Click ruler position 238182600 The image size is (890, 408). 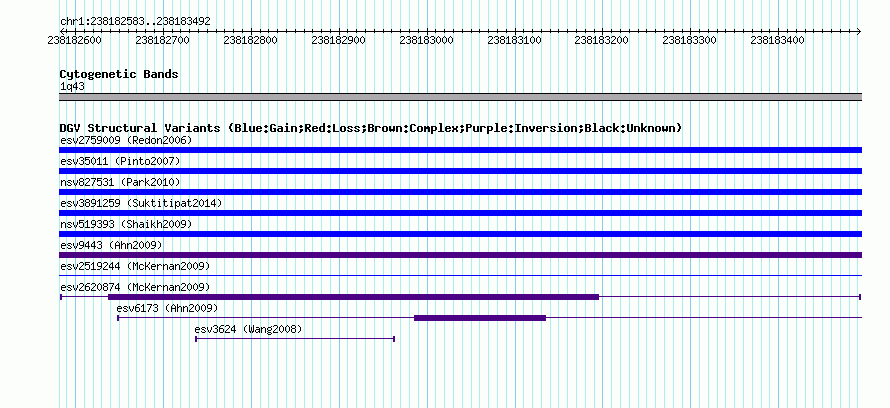click(x=74, y=40)
